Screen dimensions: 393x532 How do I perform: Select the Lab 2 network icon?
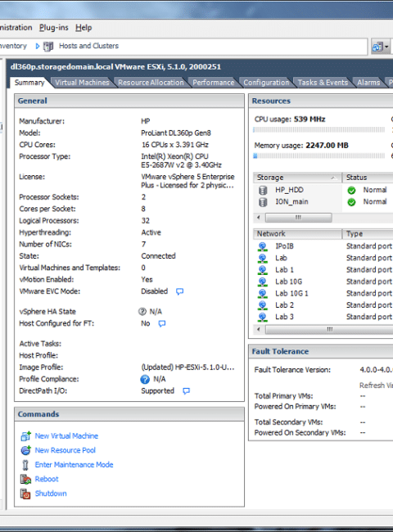262,305
